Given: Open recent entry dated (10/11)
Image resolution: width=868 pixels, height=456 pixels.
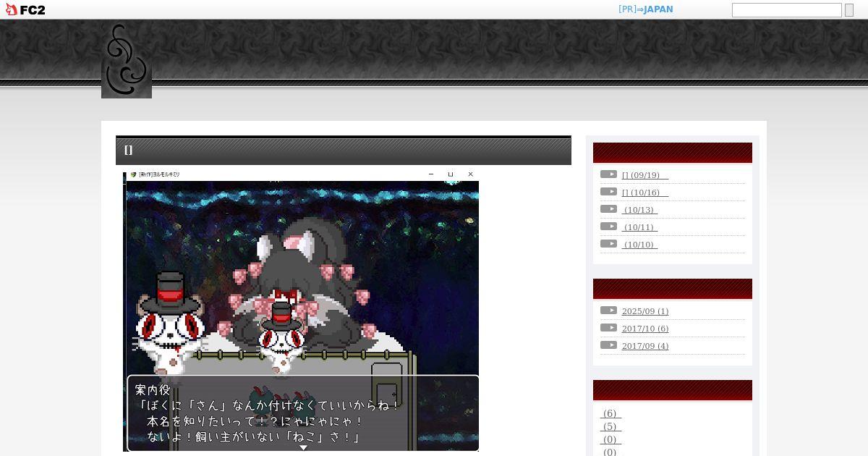Looking at the screenshot, I should (639, 227).
